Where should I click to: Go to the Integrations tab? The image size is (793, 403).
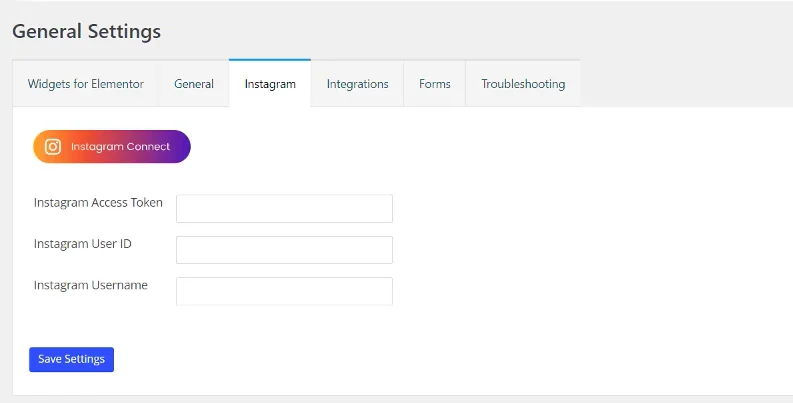click(x=358, y=84)
